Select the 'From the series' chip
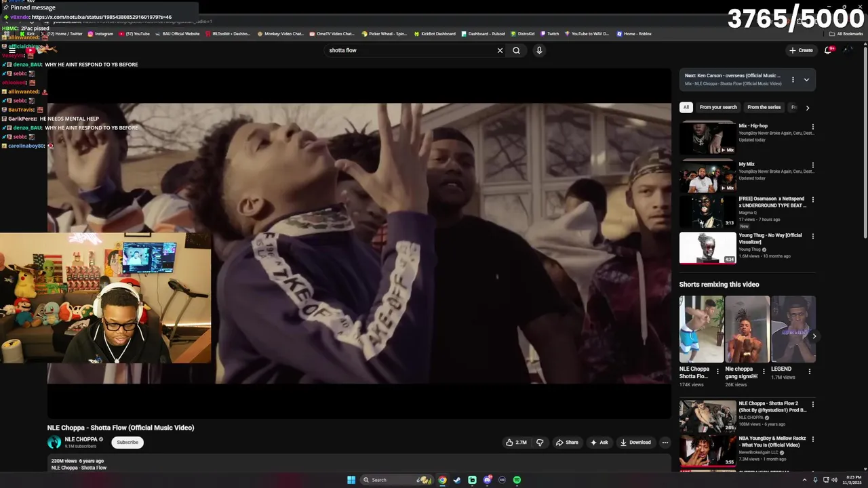868x488 pixels. click(764, 107)
